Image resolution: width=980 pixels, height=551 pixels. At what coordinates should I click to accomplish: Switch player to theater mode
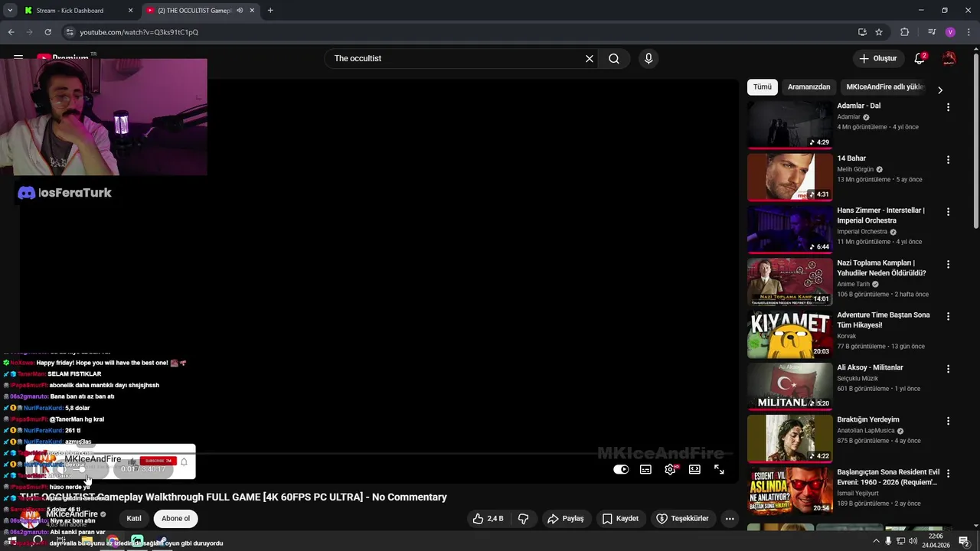(x=694, y=469)
